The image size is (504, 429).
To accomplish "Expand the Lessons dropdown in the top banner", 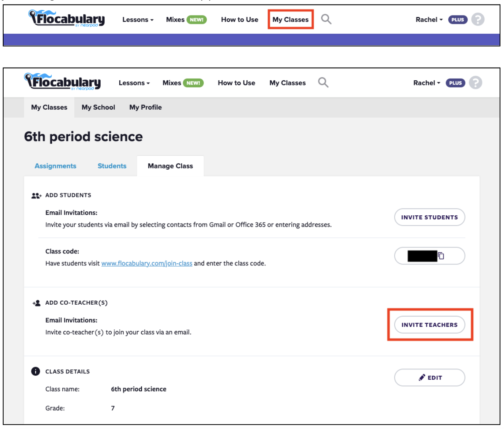I will [138, 19].
